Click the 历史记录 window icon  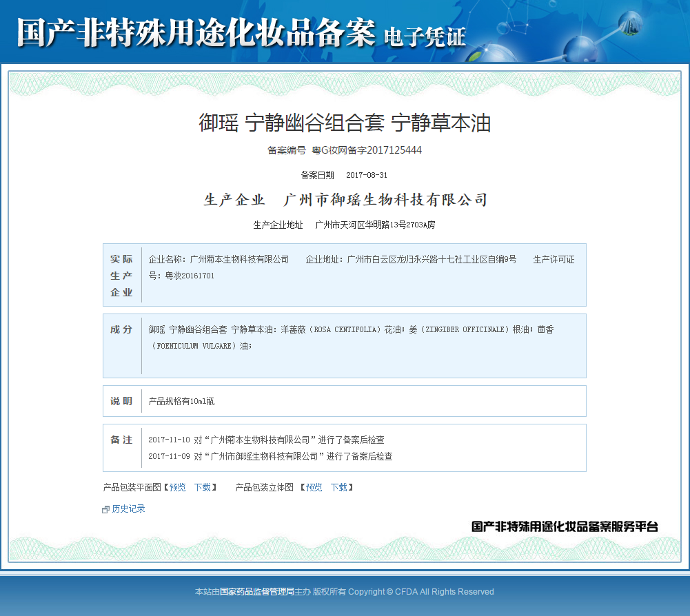[105, 509]
